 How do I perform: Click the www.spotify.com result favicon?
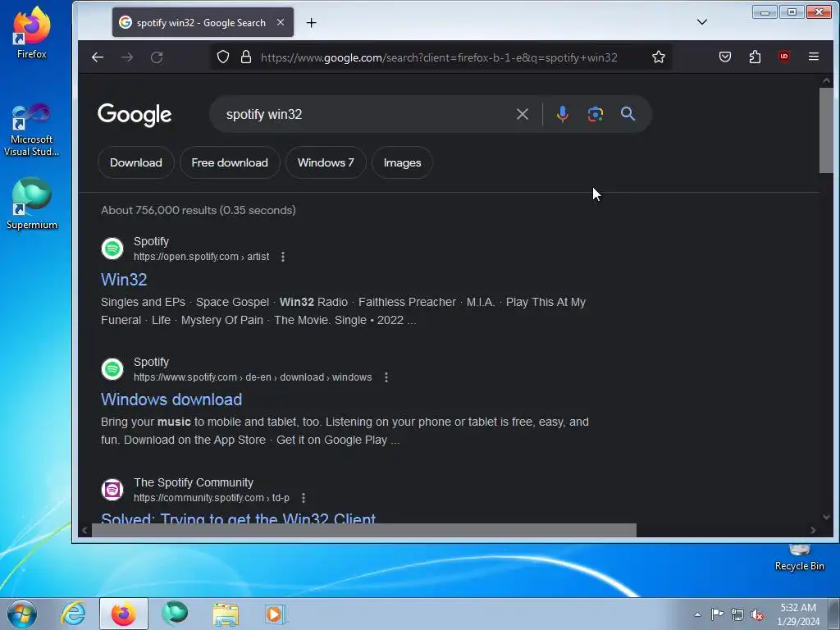112,369
